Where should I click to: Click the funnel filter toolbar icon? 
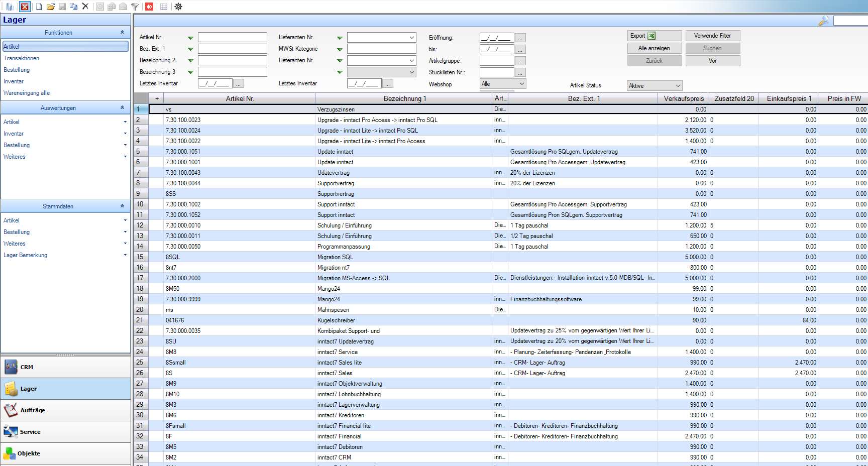pos(135,7)
